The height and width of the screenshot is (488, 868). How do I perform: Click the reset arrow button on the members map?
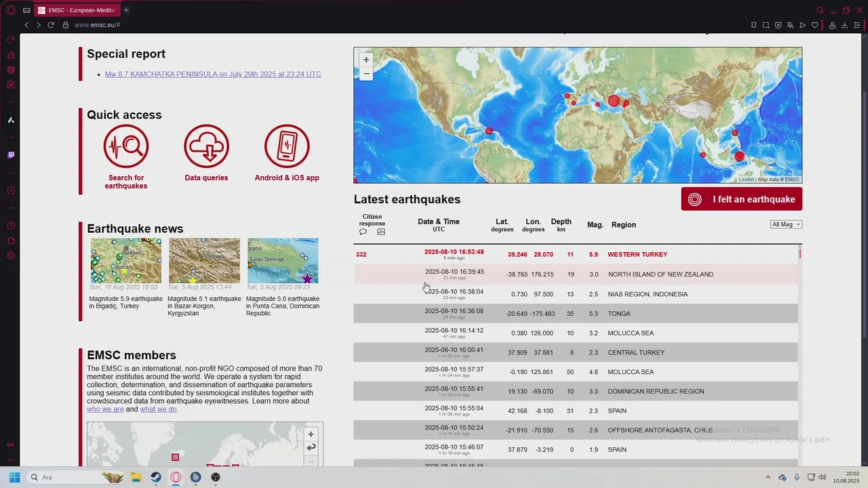311,447
